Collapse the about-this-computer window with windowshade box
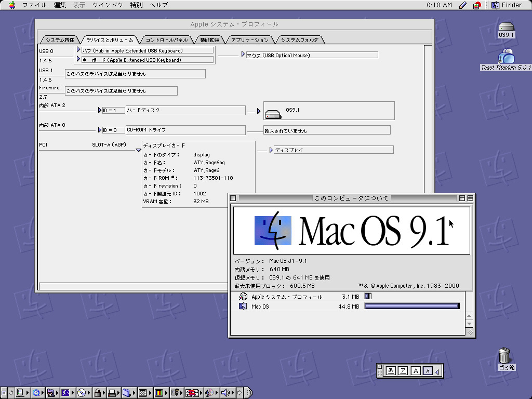Screen dimensions: 532x399 pos(470,198)
